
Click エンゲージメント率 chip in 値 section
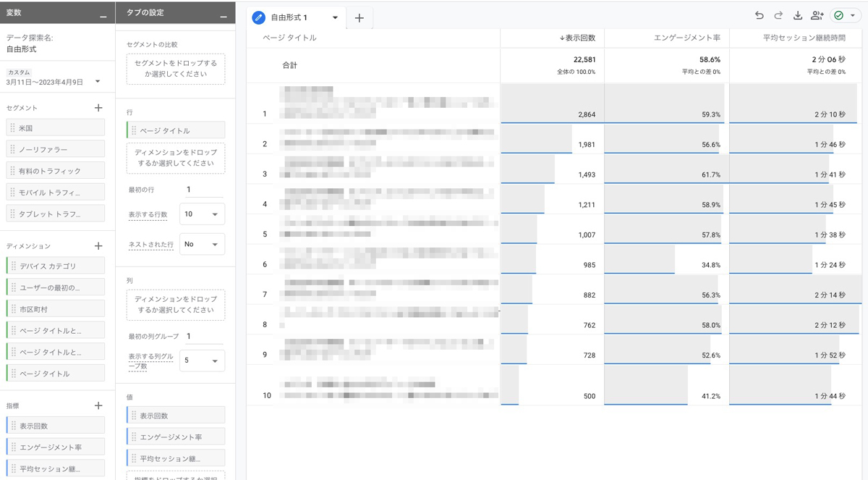click(x=176, y=437)
